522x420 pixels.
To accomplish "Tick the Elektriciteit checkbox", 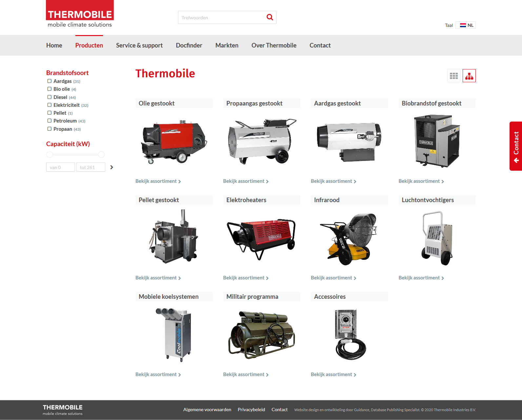I will tap(49, 105).
